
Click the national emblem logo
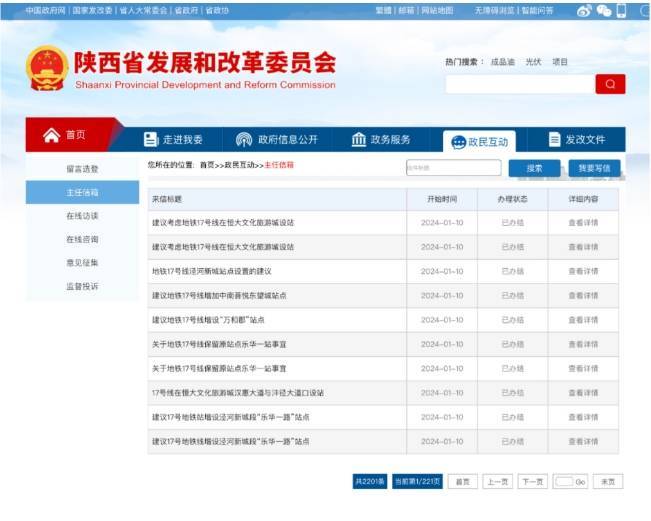coord(47,69)
